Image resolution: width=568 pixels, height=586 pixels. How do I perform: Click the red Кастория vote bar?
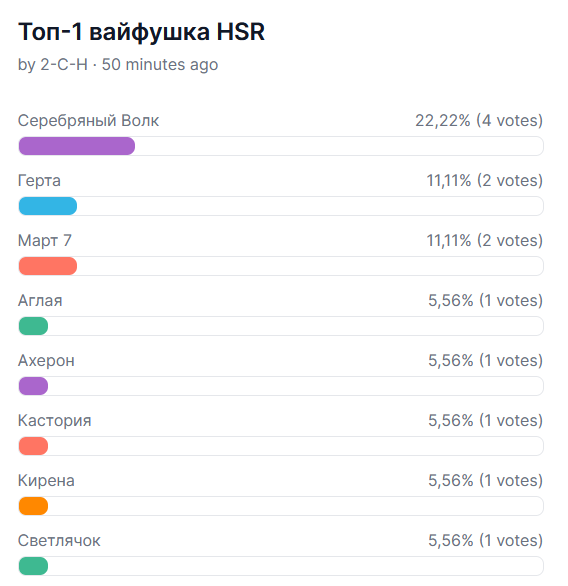click(x=33, y=446)
